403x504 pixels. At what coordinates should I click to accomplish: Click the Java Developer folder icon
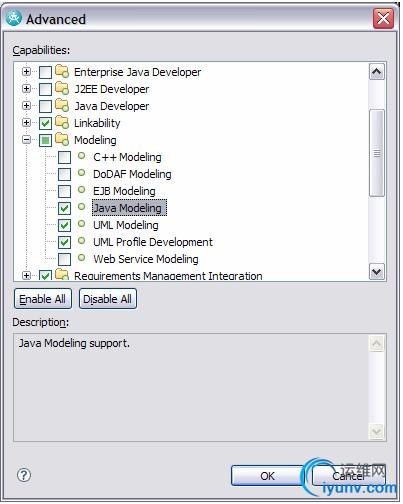[x=62, y=105]
